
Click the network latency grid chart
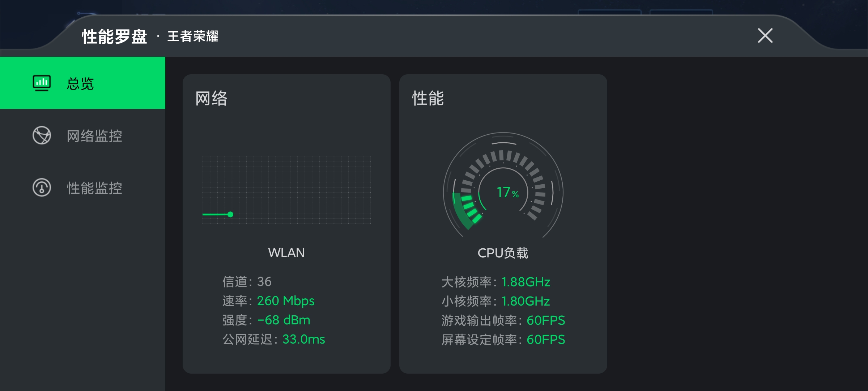point(286,190)
